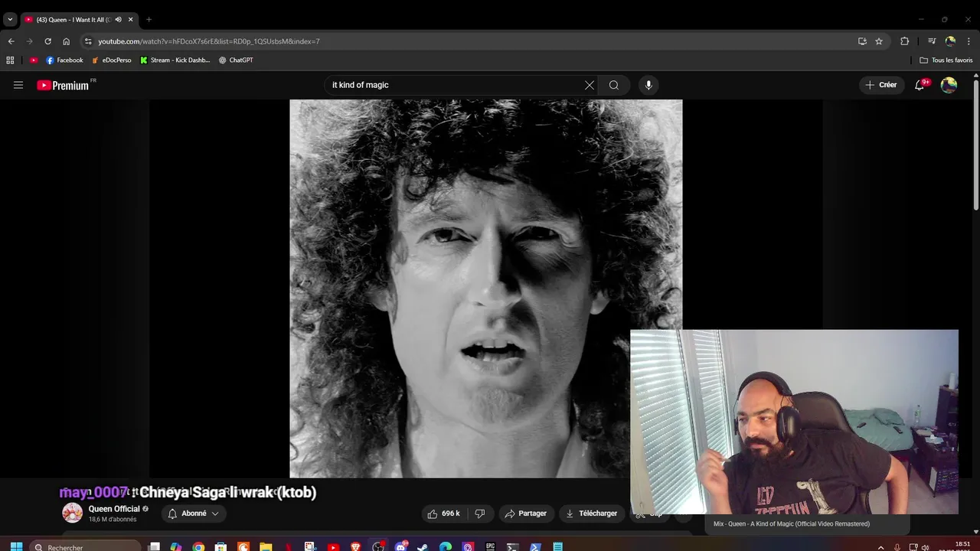Image resolution: width=980 pixels, height=551 pixels.
Task: Mute the tab via speaker icon
Action: click(119, 19)
